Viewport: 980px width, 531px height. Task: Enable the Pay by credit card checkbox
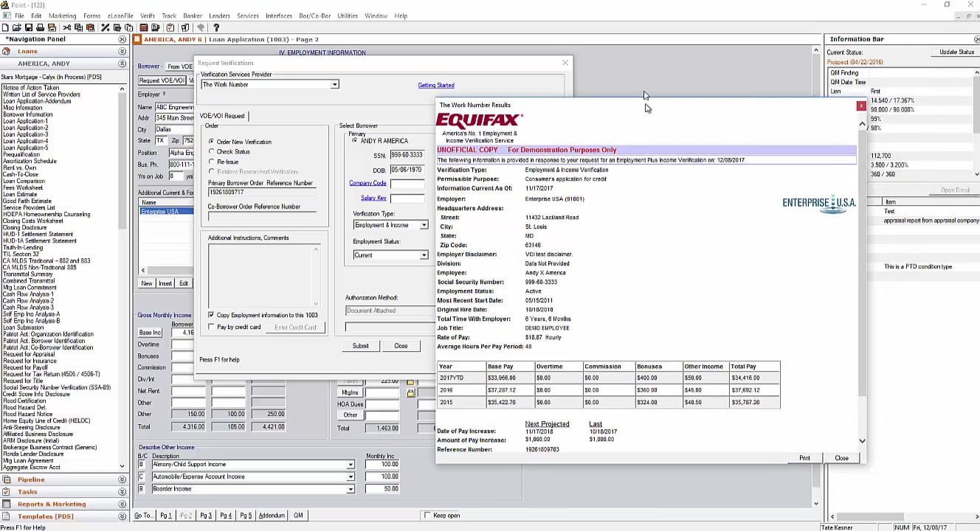pos(212,327)
